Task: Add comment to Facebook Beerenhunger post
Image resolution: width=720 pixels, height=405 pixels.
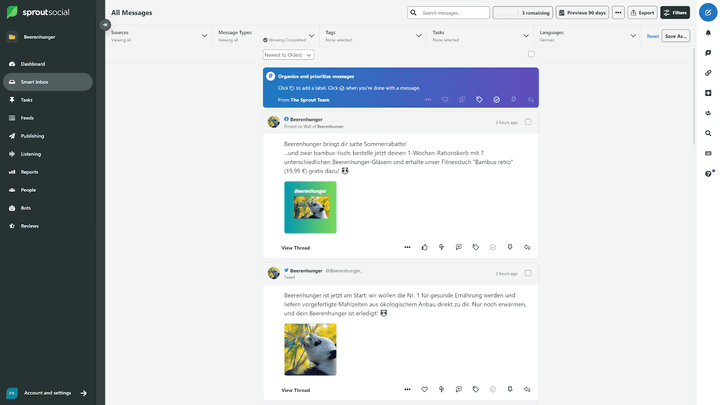Action: [x=458, y=247]
